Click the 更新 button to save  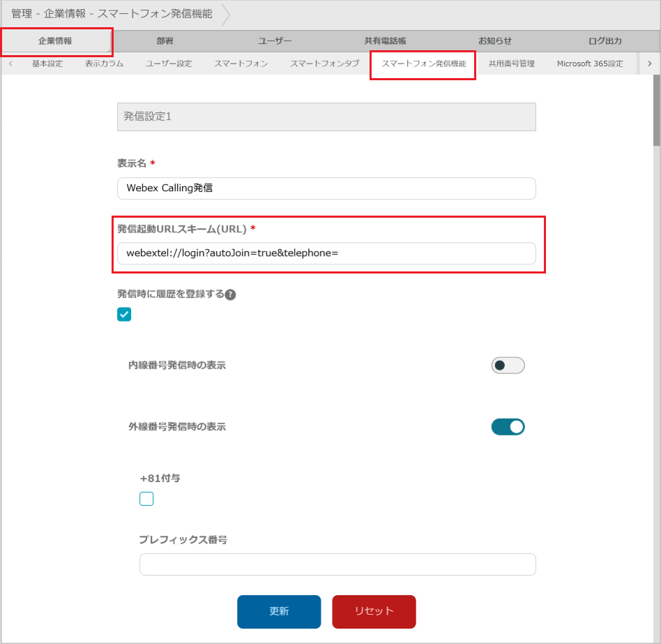[x=279, y=611]
